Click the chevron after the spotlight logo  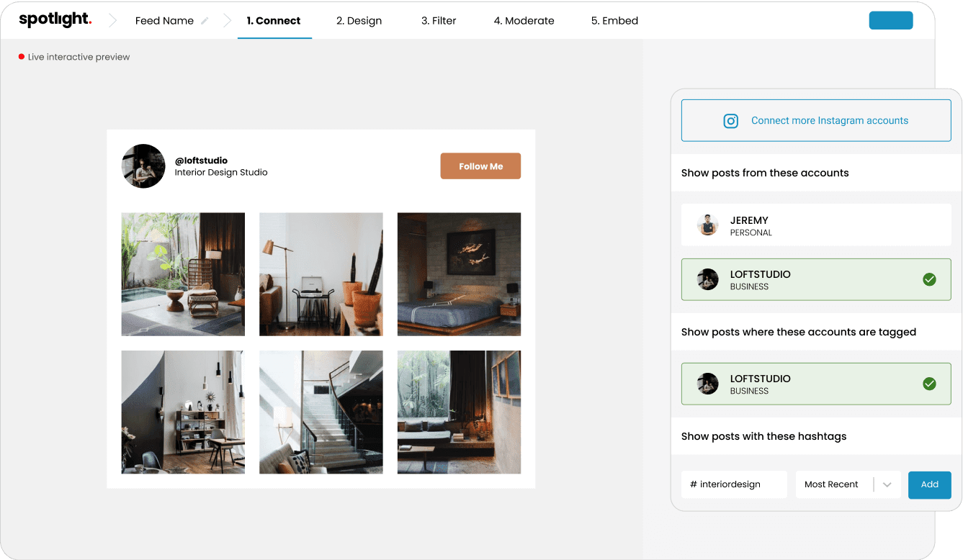[112, 20]
